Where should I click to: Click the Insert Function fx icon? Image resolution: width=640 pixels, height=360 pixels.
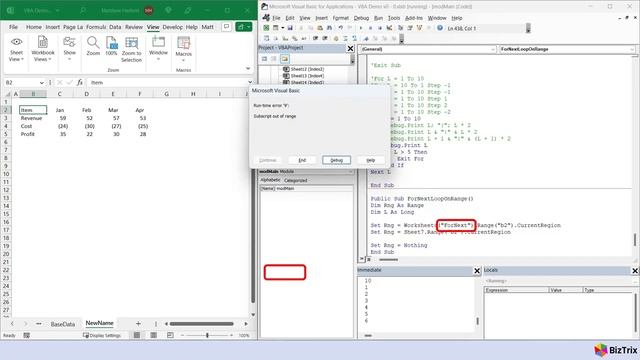click(80, 82)
